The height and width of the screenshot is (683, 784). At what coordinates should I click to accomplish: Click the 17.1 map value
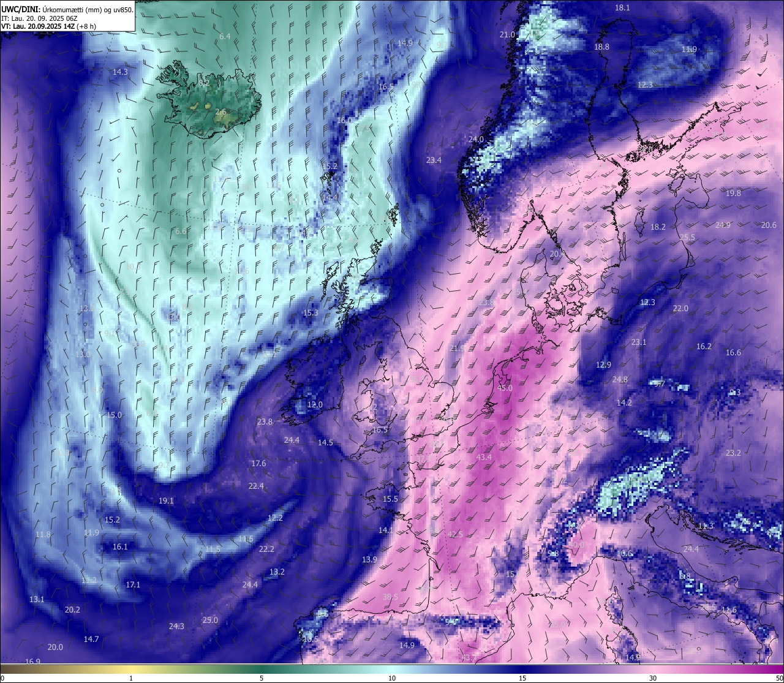[x=133, y=584]
